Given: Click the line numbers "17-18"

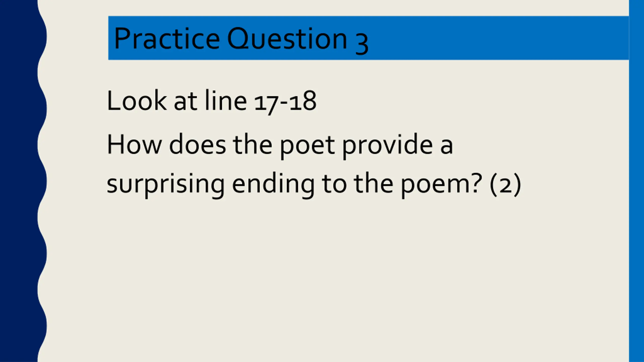Looking at the screenshot, I should (285, 102).
